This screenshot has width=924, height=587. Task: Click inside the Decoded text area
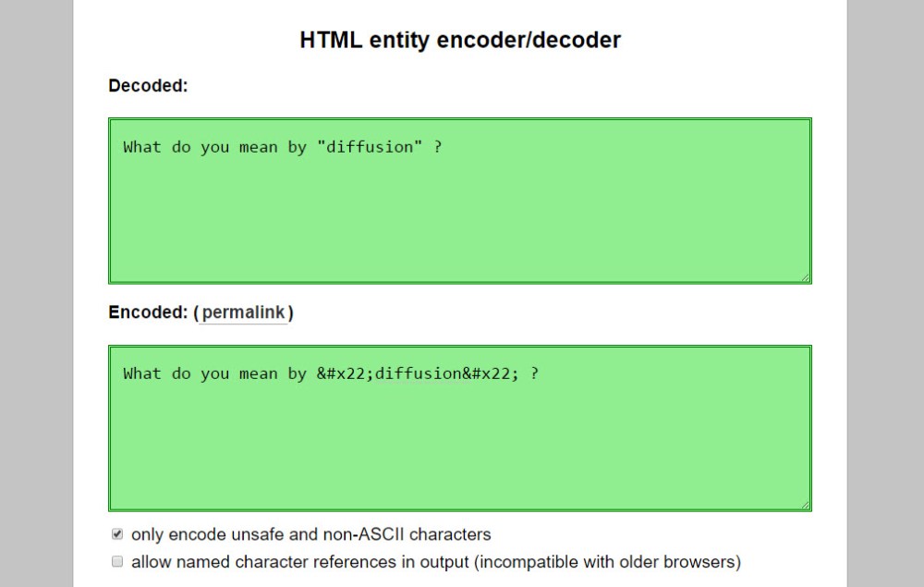459,213
